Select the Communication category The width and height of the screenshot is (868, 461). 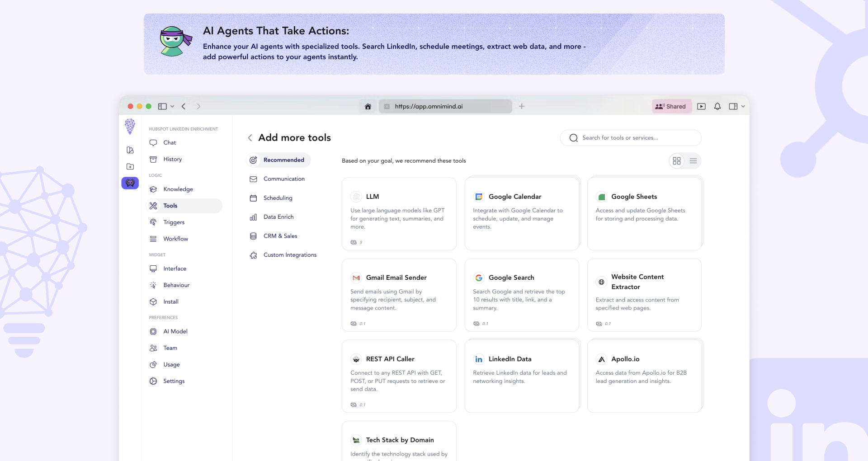[x=277, y=179]
